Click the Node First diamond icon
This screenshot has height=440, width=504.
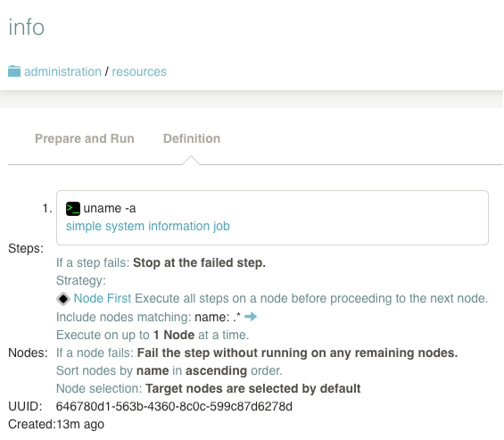(x=63, y=299)
